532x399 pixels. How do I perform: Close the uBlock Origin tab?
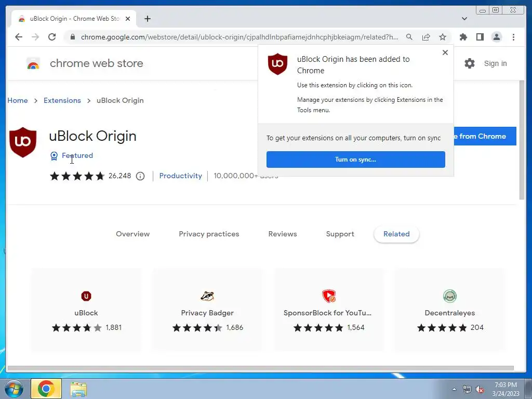pos(128,19)
